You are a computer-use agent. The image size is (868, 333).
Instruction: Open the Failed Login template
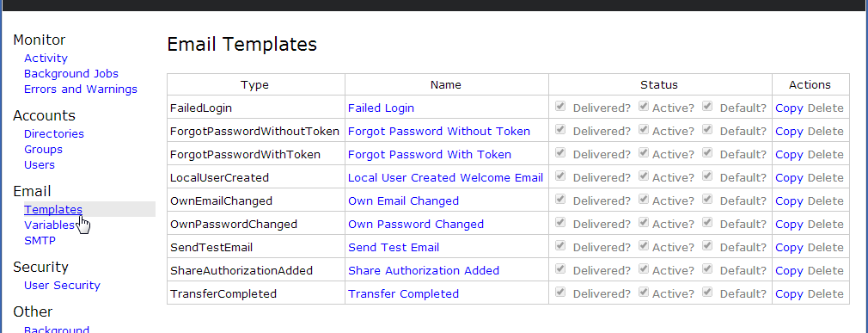pos(381,108)
